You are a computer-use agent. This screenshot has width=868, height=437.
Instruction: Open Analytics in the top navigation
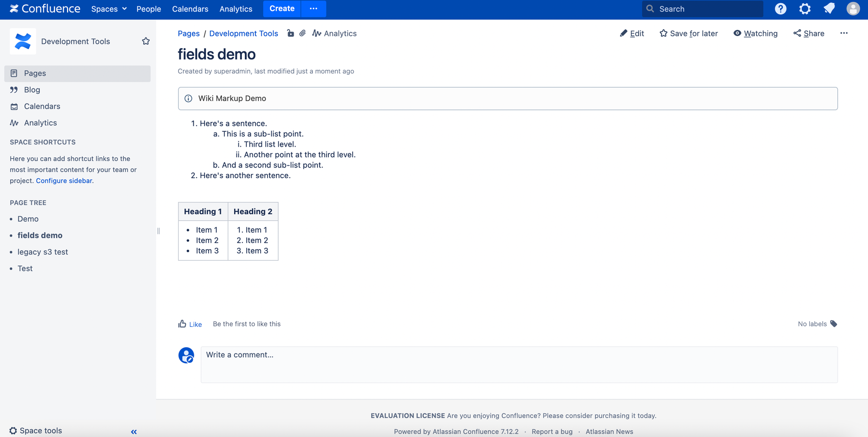tap(236, 9)
